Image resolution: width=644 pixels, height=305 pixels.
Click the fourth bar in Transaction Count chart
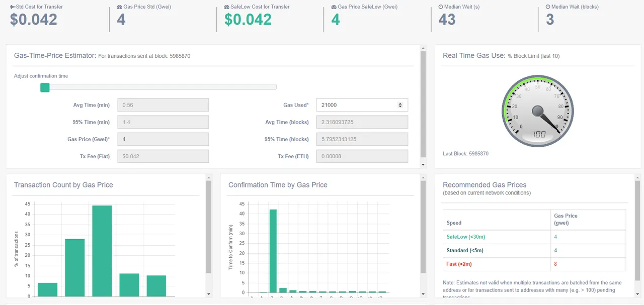[129, 285]
